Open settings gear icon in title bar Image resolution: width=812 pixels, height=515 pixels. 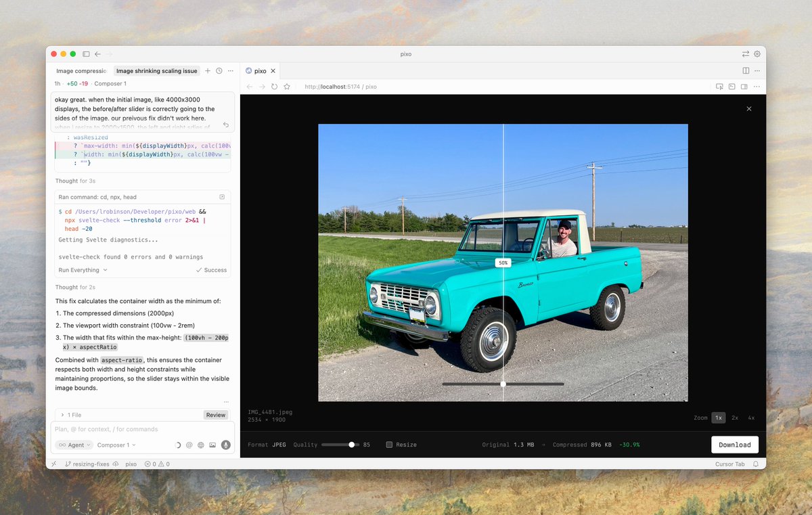tap(757, 54)
